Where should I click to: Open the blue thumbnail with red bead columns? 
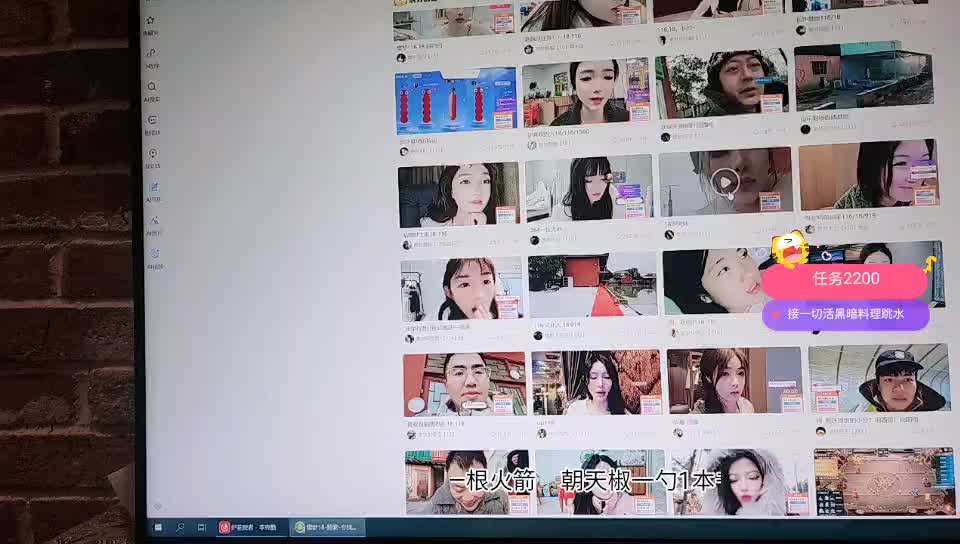(456, 102)
